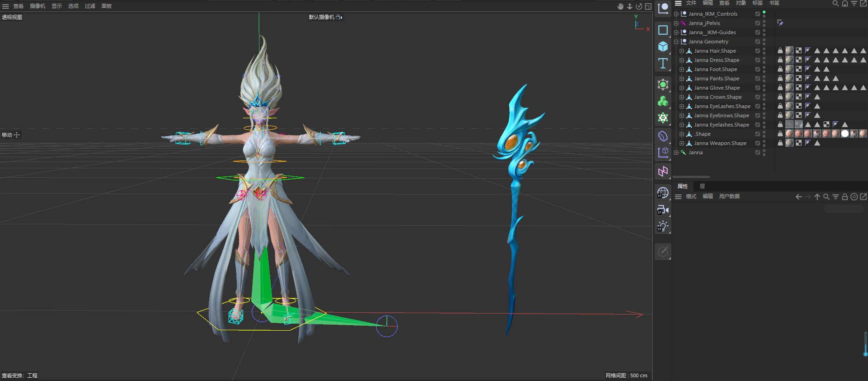Toggle visibility dots of Janna Dress.Shape
The image size is (868, 381).
pyautogui.click(x=764, y=60)
